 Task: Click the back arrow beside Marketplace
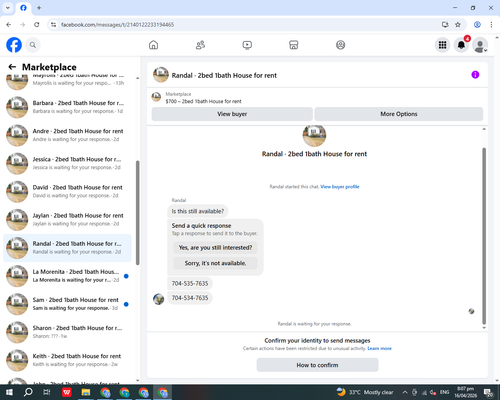point(12,67)
